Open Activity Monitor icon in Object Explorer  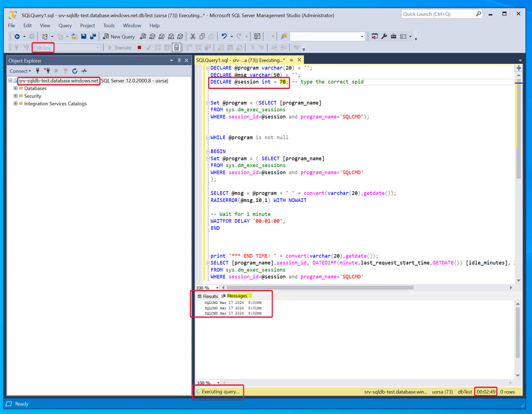[84, 71]
